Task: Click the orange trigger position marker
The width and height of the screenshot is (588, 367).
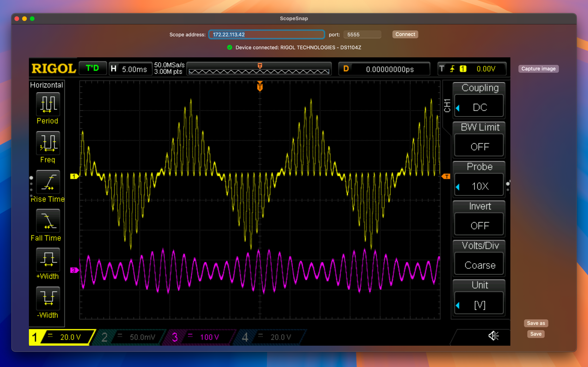Action: (x=260, y=87)
